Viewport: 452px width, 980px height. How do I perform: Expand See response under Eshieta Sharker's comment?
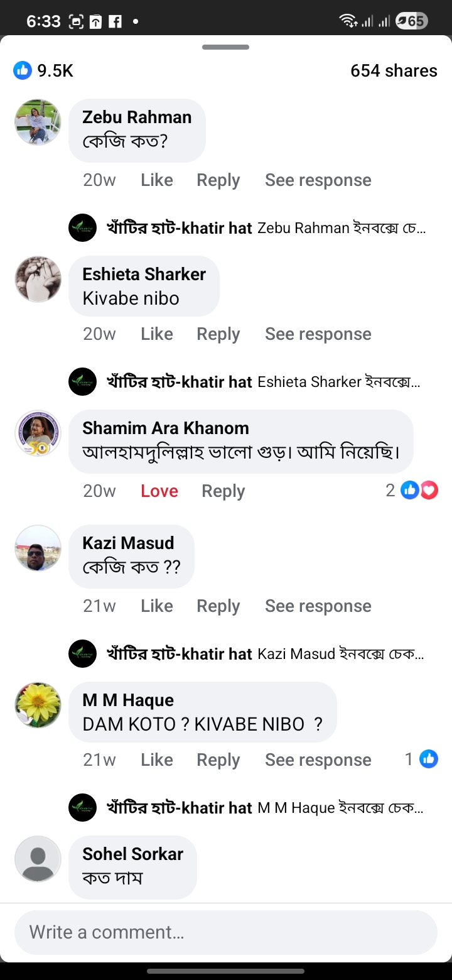click(x=318, y=334)
